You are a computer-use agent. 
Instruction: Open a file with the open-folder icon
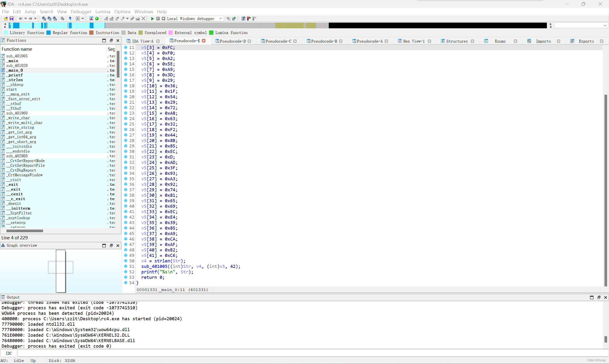click(x=6, y=18)
